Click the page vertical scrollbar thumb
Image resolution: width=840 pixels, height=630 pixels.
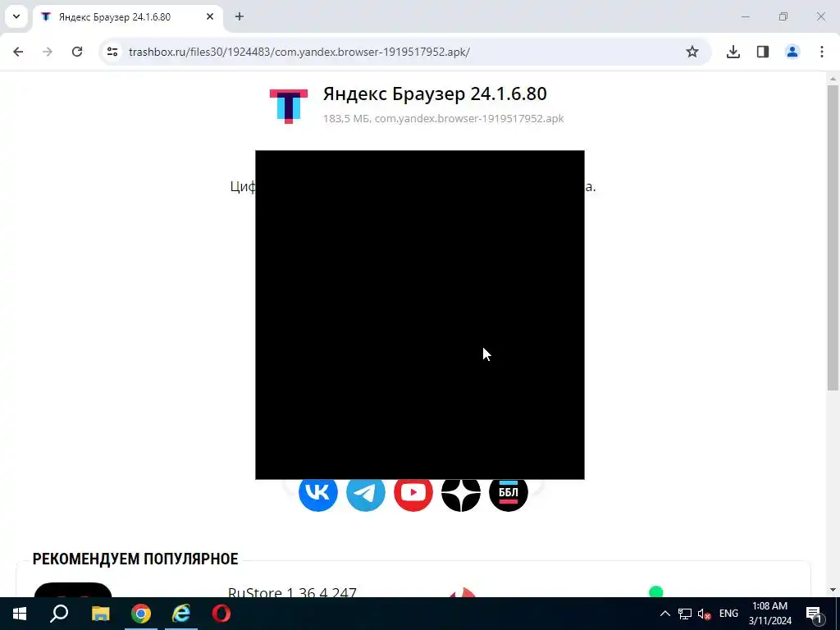point(833,237)
